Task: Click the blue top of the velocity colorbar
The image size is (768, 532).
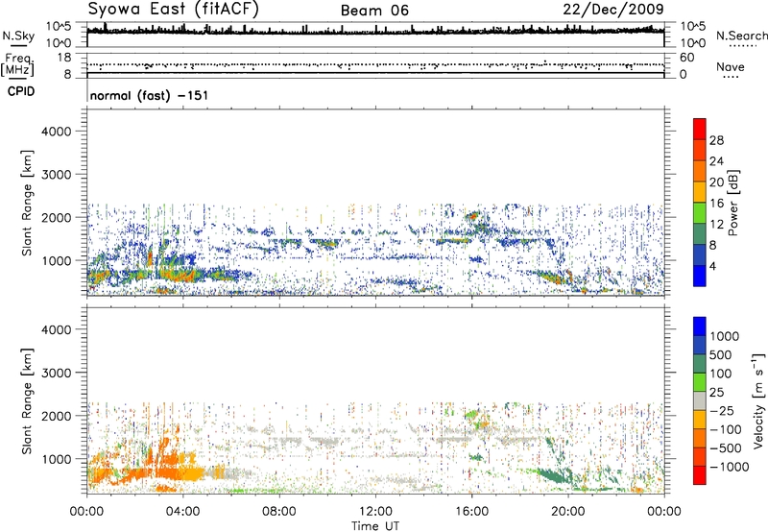Action: pos(700,326)
